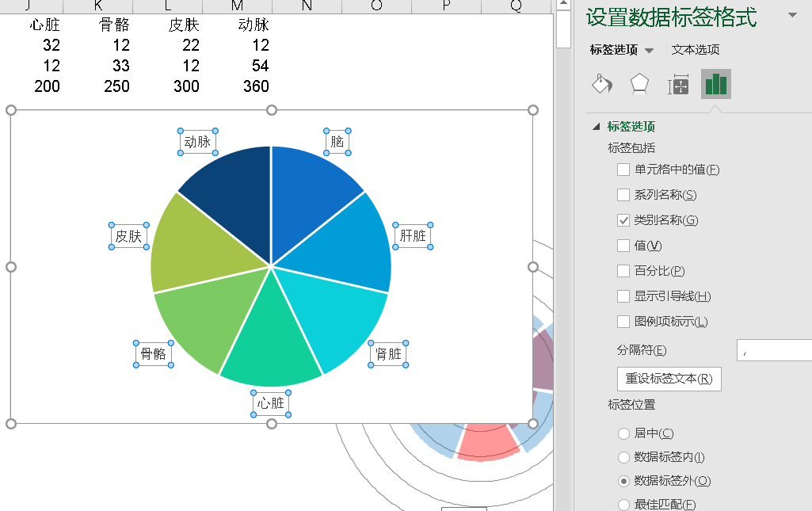
Task: Switch to the 标签选项 tab
Action: [x=614, y=50]
